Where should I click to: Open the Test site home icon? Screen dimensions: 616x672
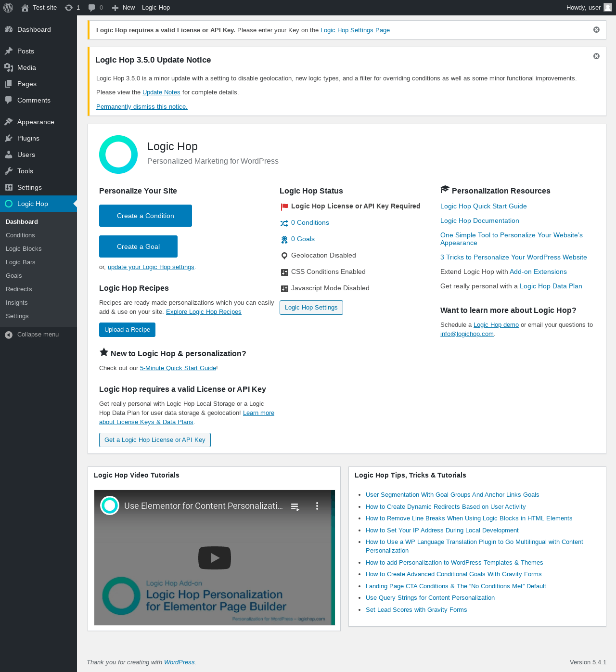pyautogui.click(x=25, y=8)
